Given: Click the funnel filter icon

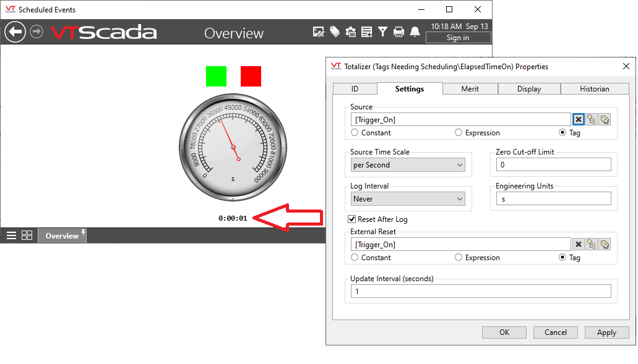Looking at the screenshot, I should pyautogui.click(x=383, y=32).
